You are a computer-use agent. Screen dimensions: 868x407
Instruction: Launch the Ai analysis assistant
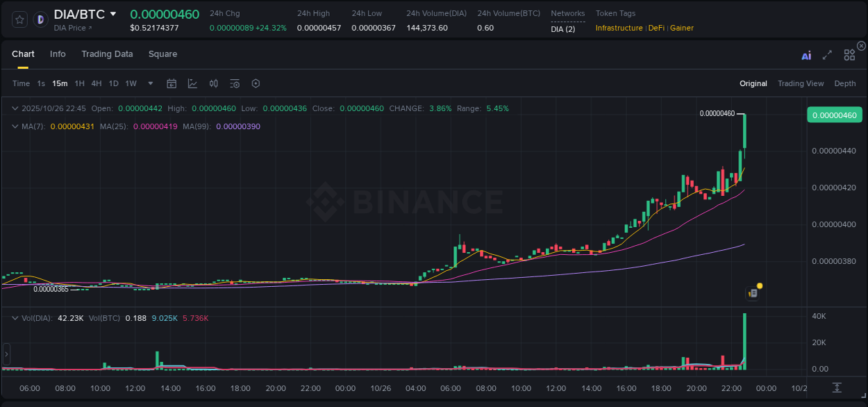[x=806, y=55]
